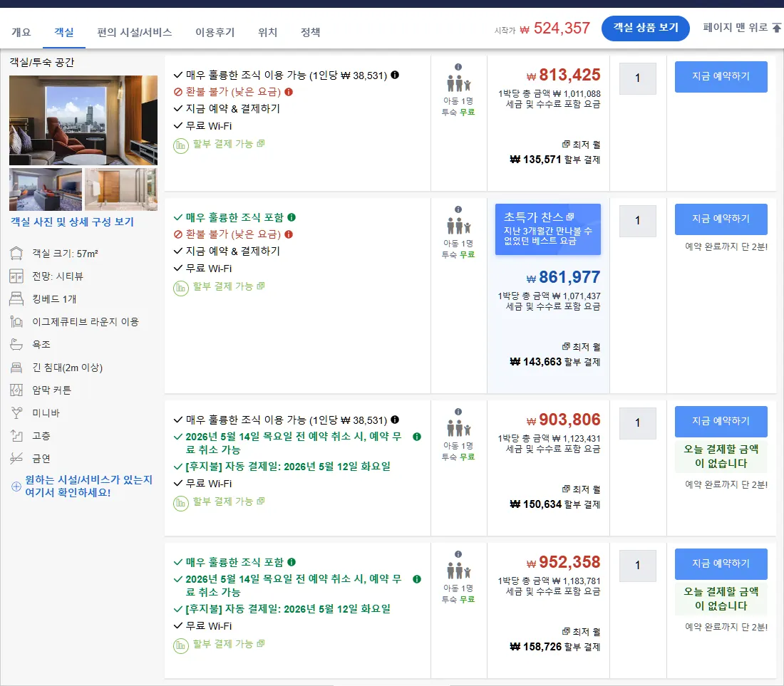
Task: Open 원하는 시설/서비스가 있는지 여기서 확인하세요 link
Action: (88, 486)
